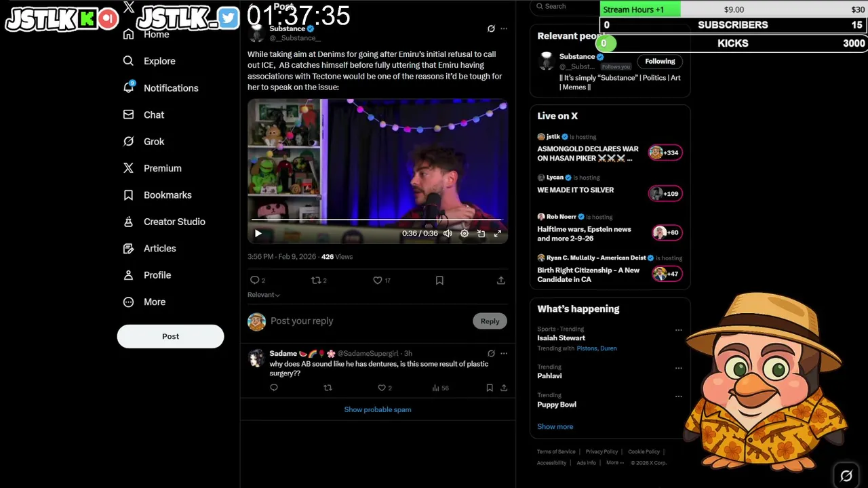Click the white Post button
This screenshot has height=488, width=868.
tap(170, 336)
